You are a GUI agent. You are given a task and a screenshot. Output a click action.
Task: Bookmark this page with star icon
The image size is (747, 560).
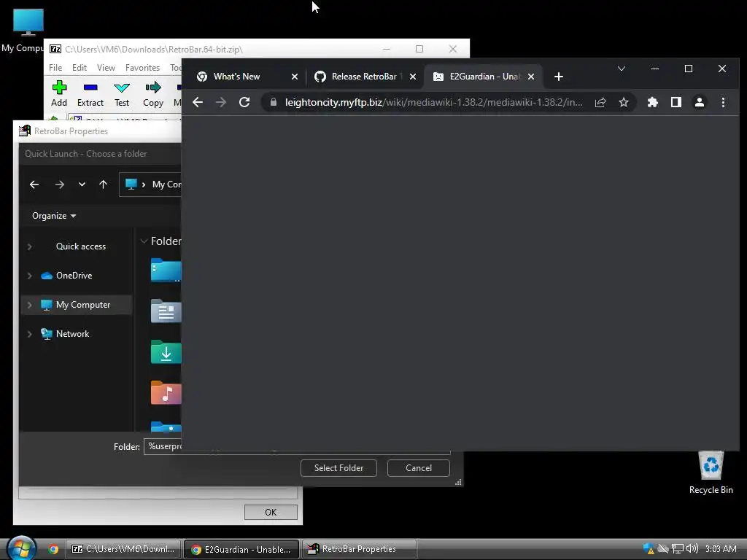click(624, 102)
